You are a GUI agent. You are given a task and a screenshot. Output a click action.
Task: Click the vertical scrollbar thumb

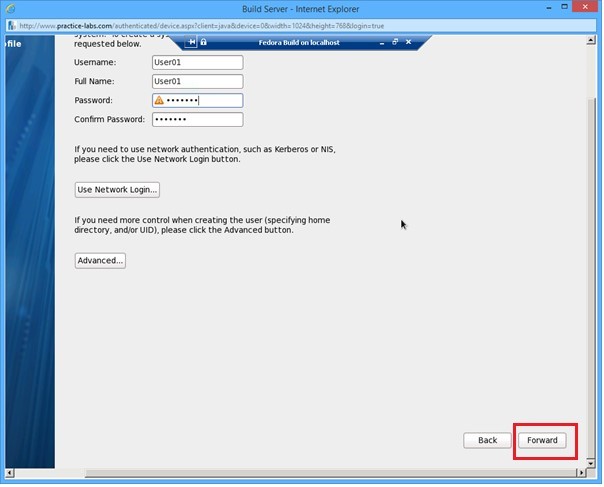[x=591, y=277]
